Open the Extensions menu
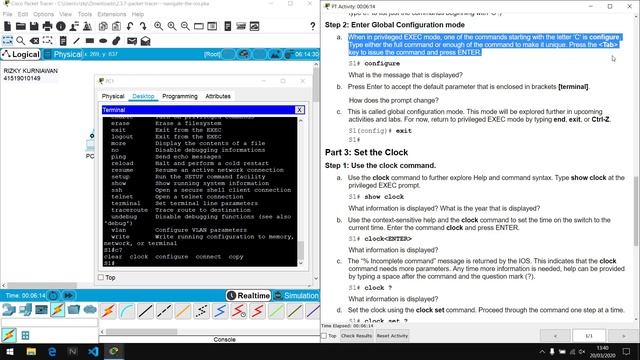Screen dimensions: 640x360 [x=112, y=14]
